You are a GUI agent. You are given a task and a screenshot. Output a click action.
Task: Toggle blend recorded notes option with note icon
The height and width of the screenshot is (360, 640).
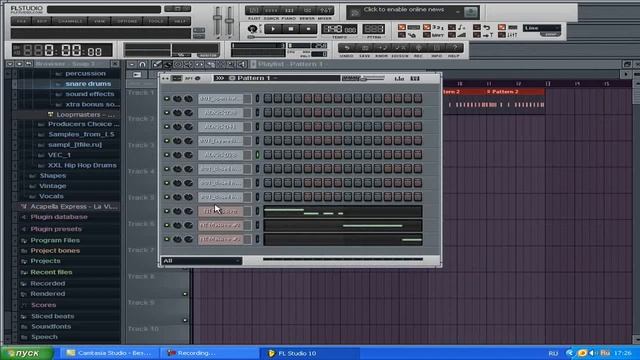click(452, 27)
